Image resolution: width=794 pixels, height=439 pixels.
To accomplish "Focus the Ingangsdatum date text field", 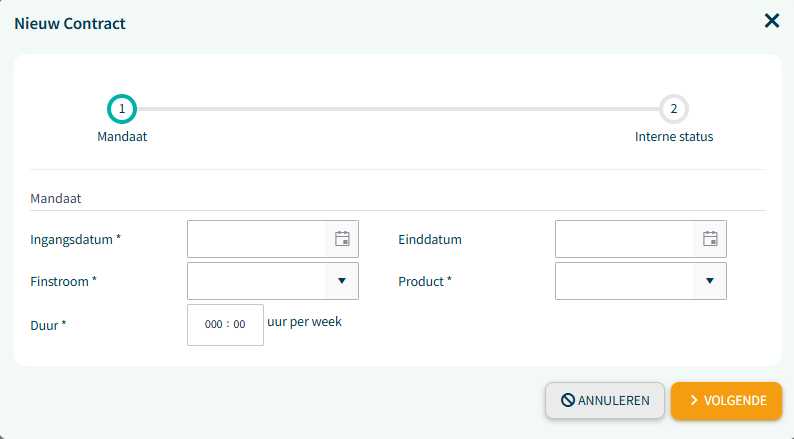I will pyautogui.click(x=257, y=239).
